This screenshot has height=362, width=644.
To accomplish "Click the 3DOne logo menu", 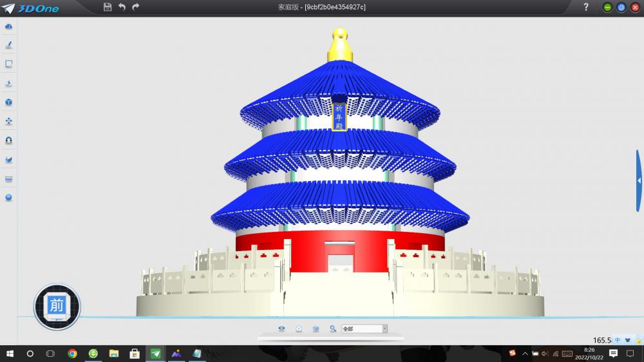I will click(x=31, y=8).
